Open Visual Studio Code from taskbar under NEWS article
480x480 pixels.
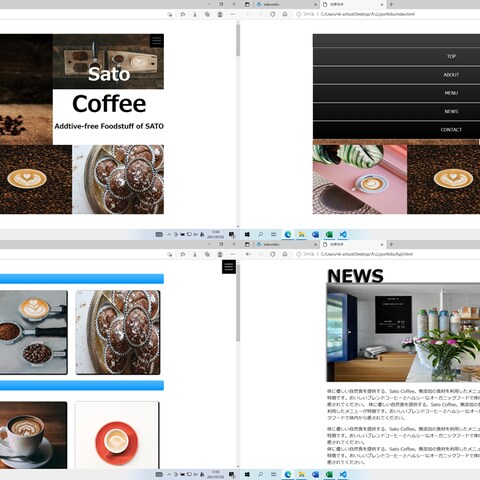point(343,474)
